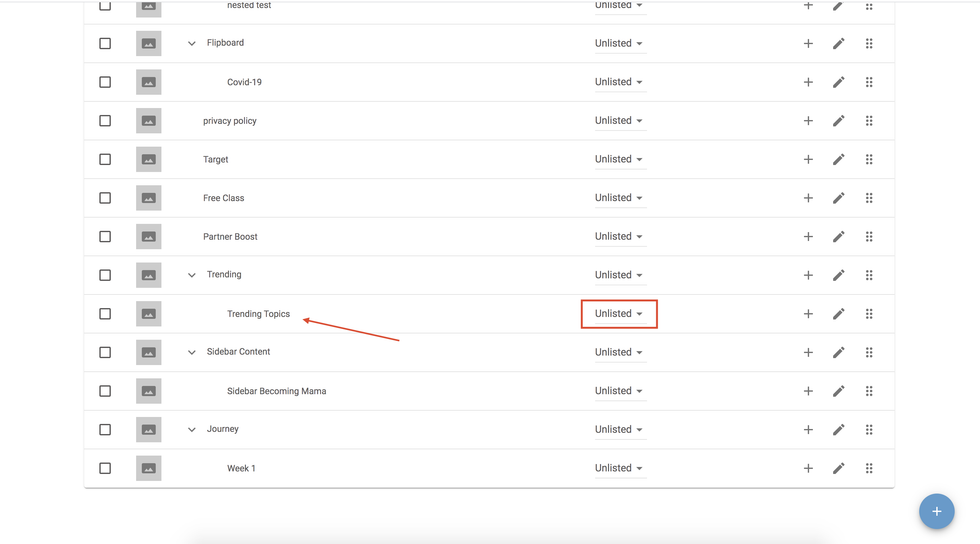The width and height of the screenshot is (980, 544).
Task: Open the Unlisted dropdown for Journey
Action: click(x=619, y=429)
